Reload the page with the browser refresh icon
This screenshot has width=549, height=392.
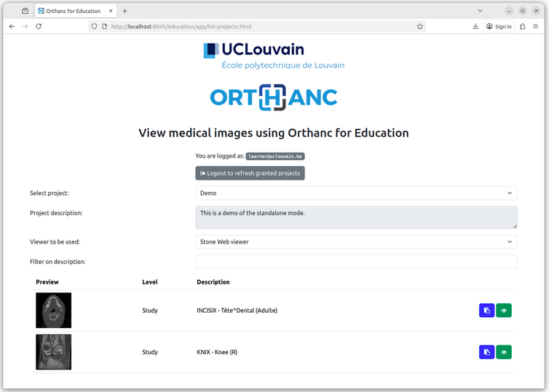(39, 26)
